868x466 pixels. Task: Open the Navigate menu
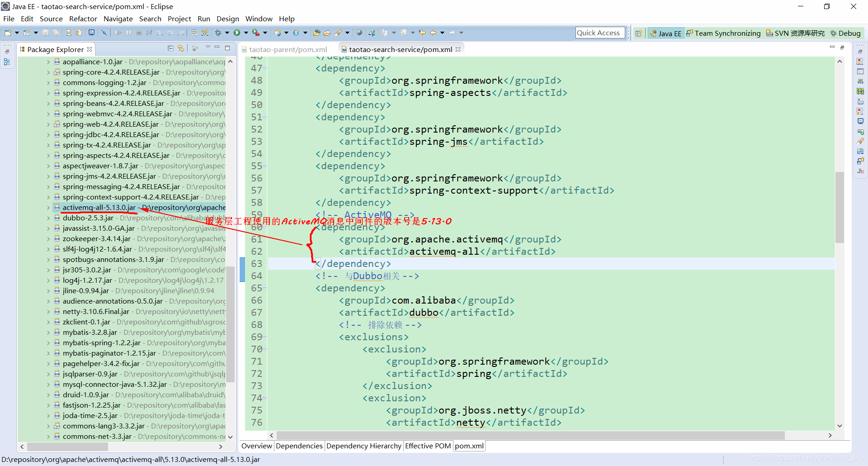118,19
